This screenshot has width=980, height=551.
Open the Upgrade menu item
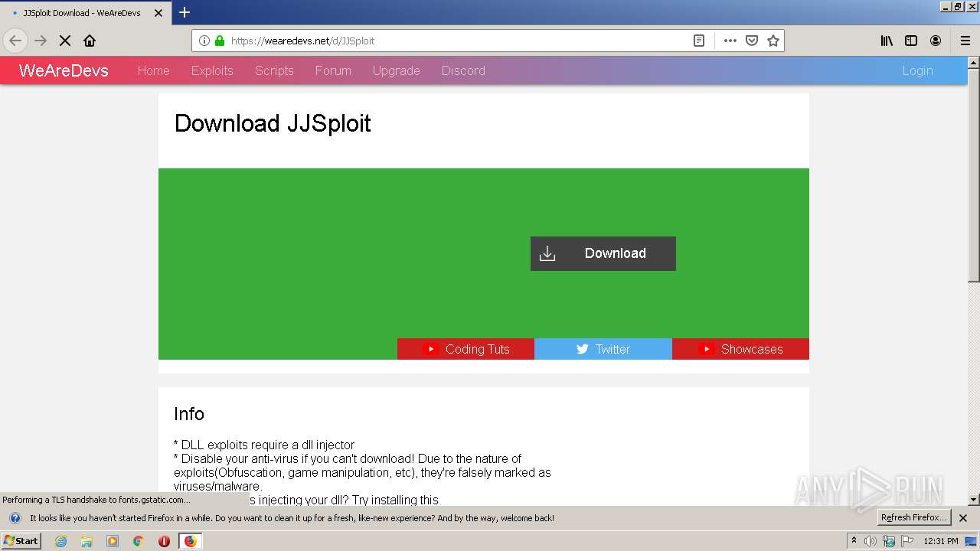396,70
